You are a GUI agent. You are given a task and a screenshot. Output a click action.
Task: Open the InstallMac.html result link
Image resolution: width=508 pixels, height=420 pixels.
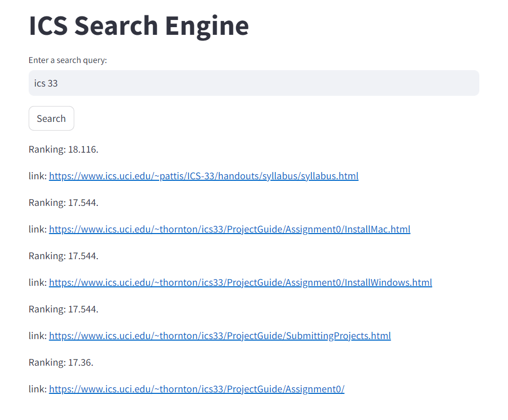pyautogui.click(x=229, y=229)
